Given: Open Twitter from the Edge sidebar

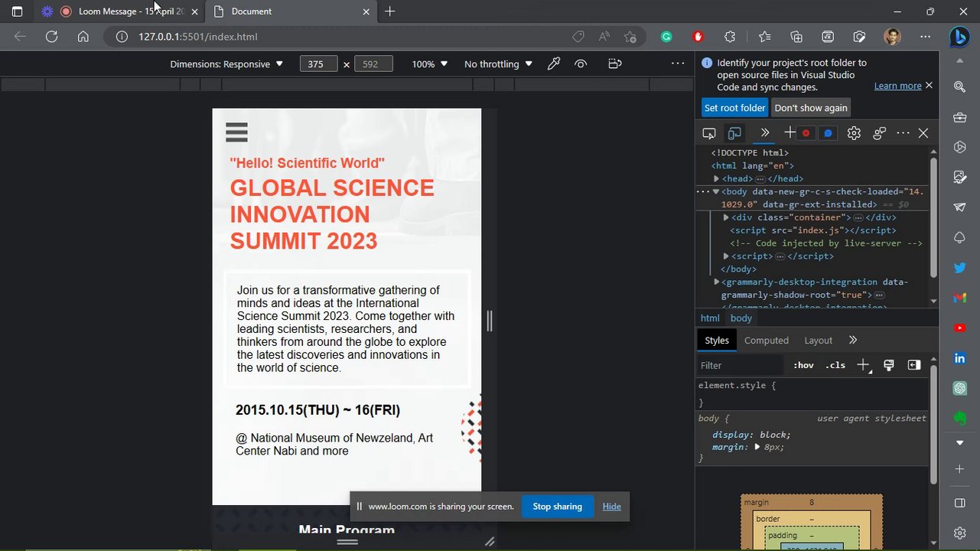Looking at the screenshot, I should (x=959, y=268).
